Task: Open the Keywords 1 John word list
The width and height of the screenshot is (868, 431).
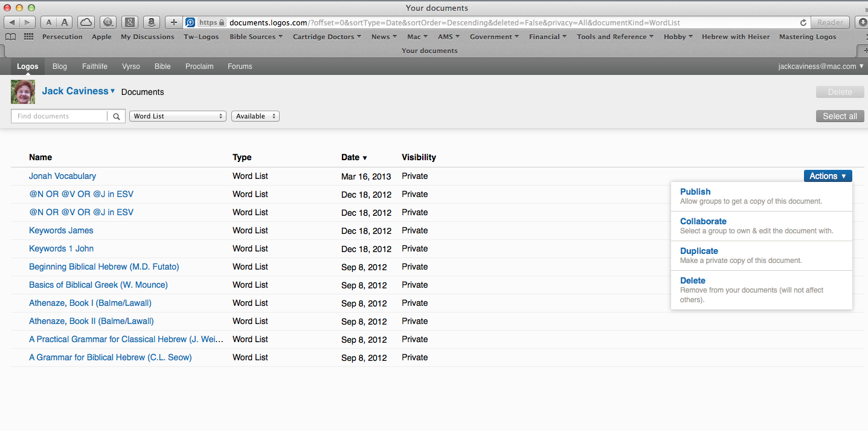Action: click(61, 248)
